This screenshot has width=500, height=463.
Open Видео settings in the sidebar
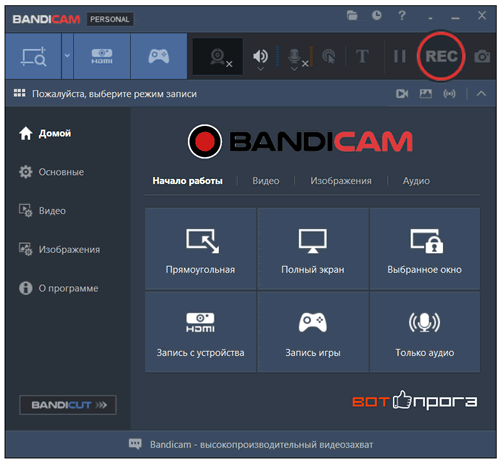tap(42, 211)
